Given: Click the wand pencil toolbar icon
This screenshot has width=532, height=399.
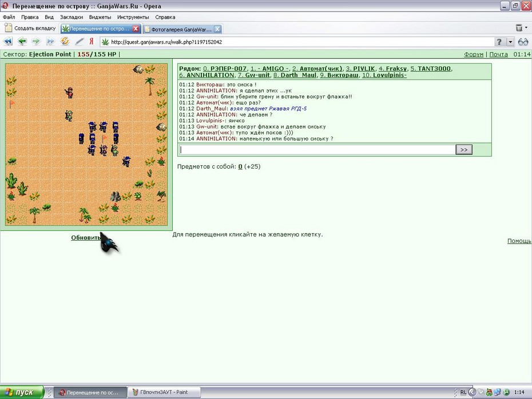Looking at the screenshot, I should 79,41.
